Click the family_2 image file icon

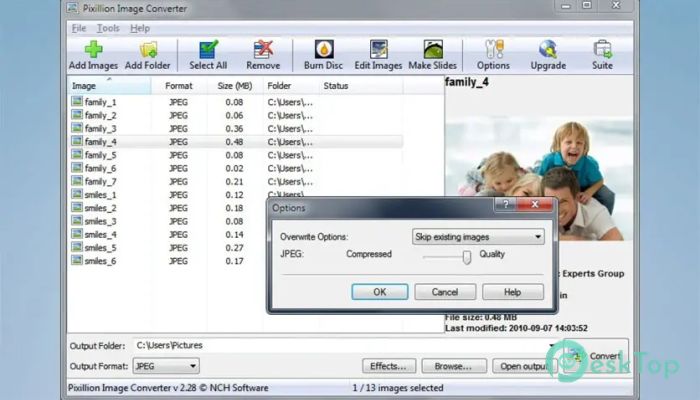click(77, 115)
